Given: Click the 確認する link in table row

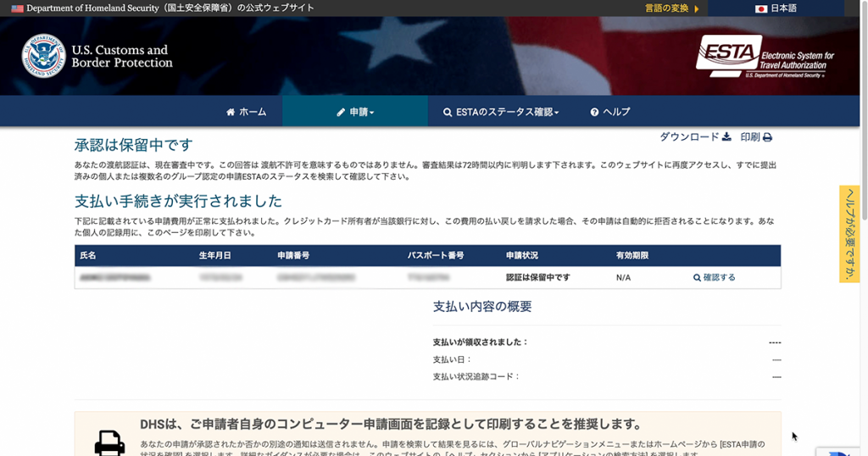Looking at the screenshot, I should pyautogui.click(x=719, y=277).
